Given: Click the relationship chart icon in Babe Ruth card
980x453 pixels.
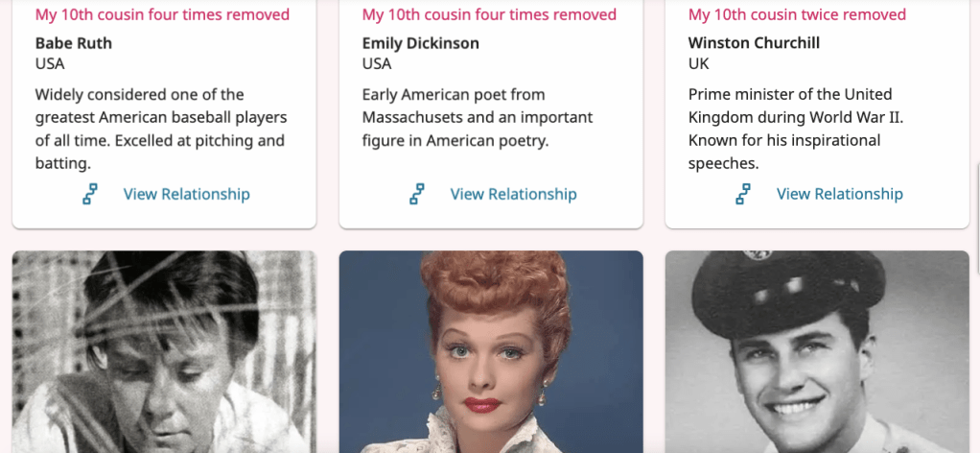Looking at the screenshot, I should point(90,194).
